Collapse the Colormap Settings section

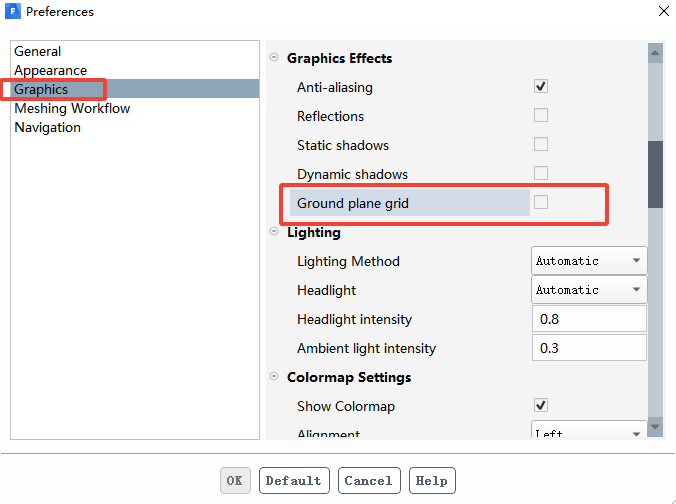click(x=274, y=376)
